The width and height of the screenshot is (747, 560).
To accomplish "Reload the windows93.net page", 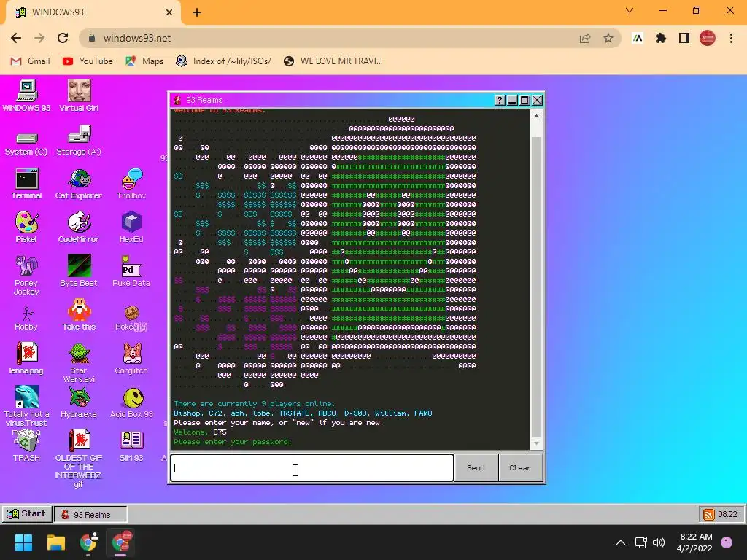I will tap(63, 38).
